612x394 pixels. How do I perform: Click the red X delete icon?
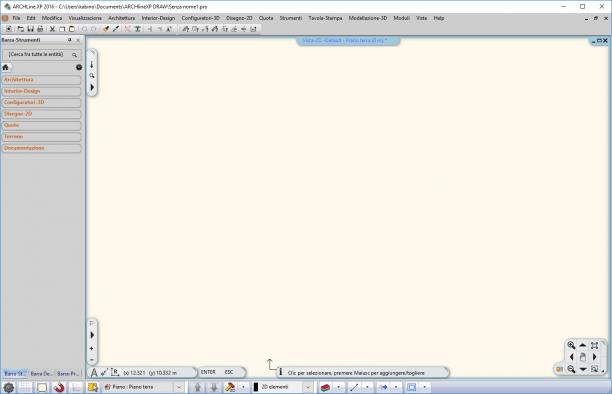(x=128, y=29)
